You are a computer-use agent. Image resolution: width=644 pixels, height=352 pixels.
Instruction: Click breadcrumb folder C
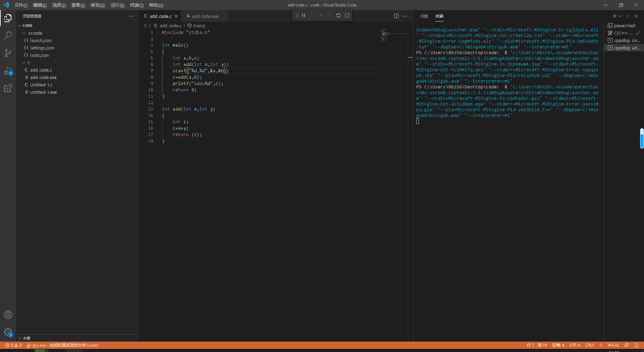click(x=146, y=26)
